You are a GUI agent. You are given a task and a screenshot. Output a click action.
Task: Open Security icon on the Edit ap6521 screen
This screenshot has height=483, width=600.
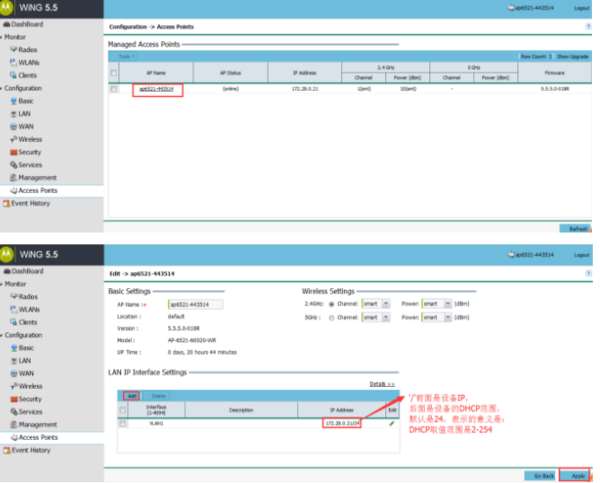(14, 399)
